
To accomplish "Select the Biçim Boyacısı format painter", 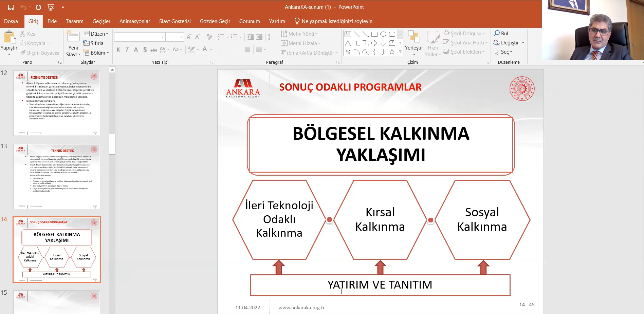I will 40,53.
